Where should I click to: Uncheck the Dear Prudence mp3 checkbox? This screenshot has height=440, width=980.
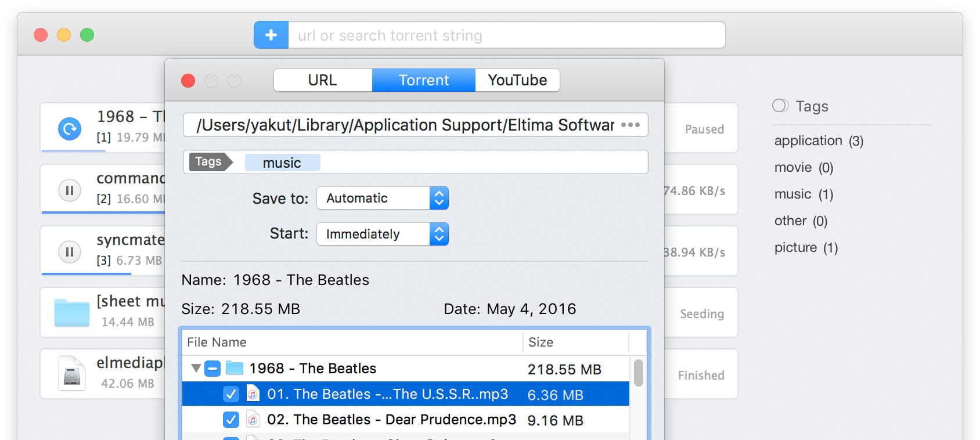click(230, 419)
